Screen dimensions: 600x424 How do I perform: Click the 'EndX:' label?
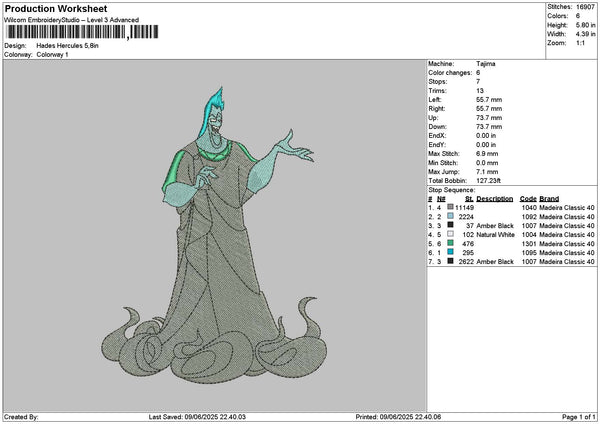pyautogui.click(x=437, y=136)
